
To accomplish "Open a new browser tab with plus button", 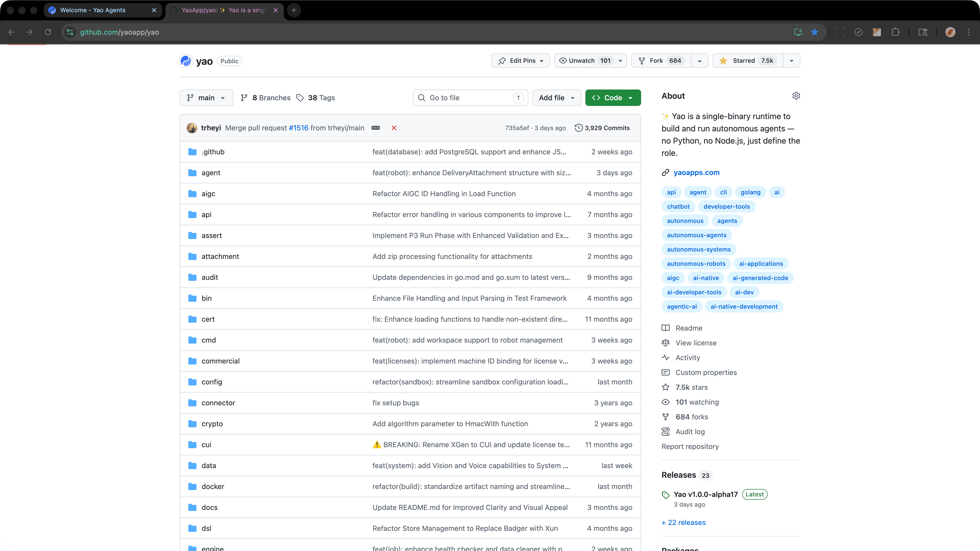I will point(294,10).
